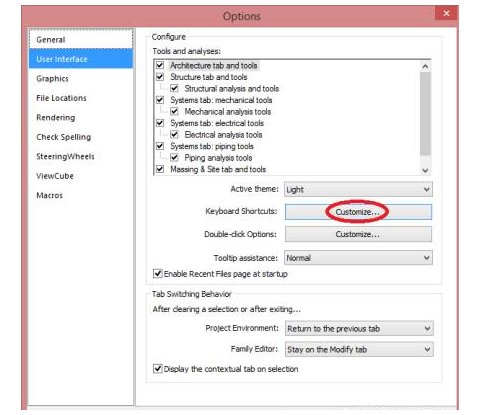
Task: Open the General options category
Action: (81, 40)
